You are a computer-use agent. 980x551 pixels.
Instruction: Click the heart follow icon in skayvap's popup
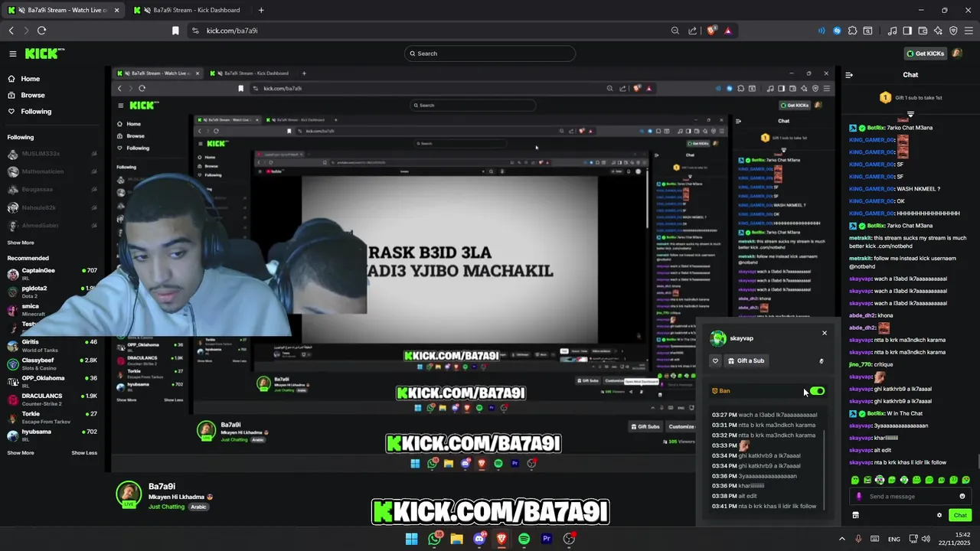pos(716,360)
